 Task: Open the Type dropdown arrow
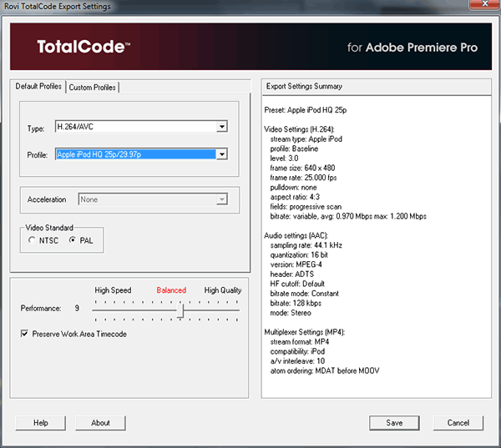point(222,127)
